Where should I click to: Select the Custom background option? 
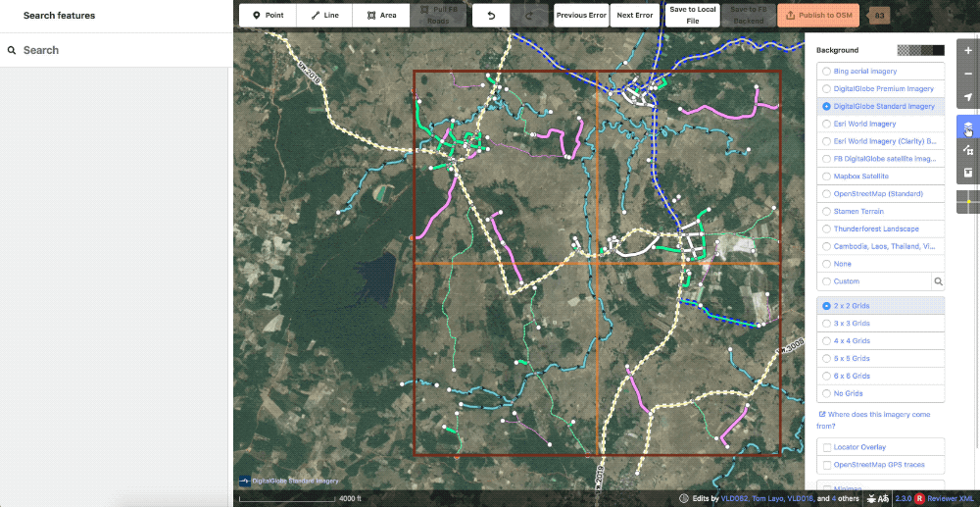tap(874, 281)
